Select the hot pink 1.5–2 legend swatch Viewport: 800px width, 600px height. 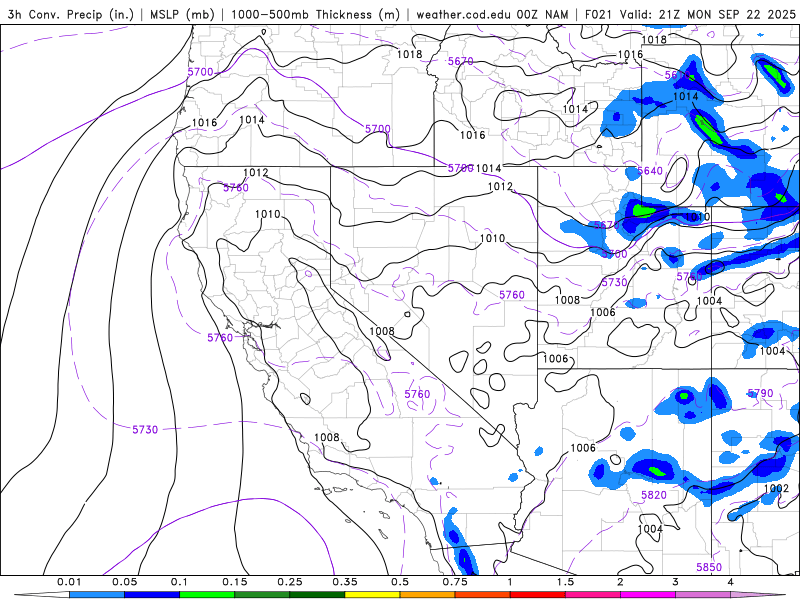point(592,595)
